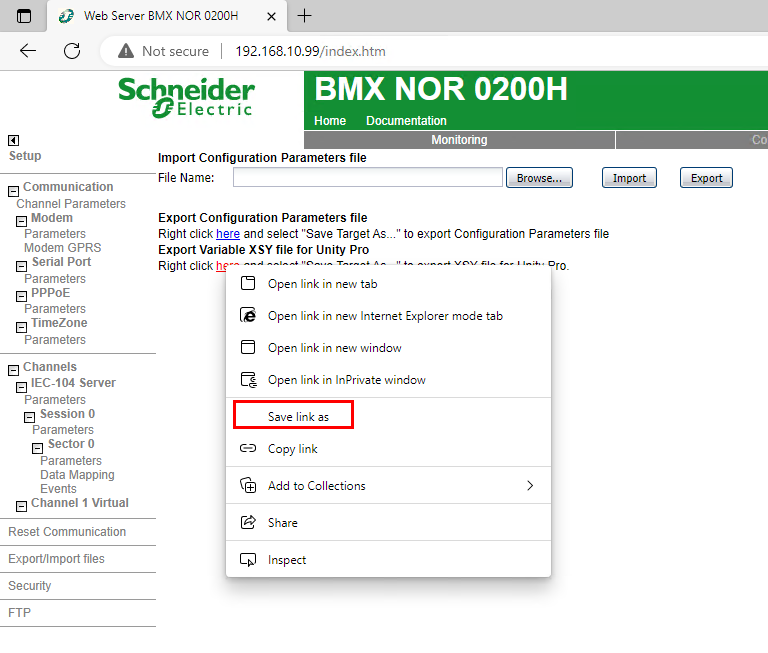Click the Share arrow icon

coord(248,522)
